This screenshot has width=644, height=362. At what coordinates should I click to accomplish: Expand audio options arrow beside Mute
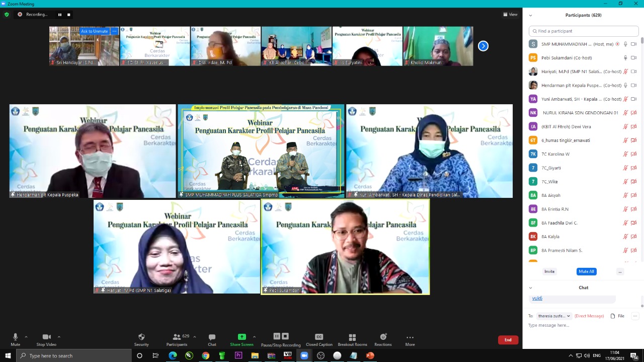pyautogui.click(x=26, y=337)
